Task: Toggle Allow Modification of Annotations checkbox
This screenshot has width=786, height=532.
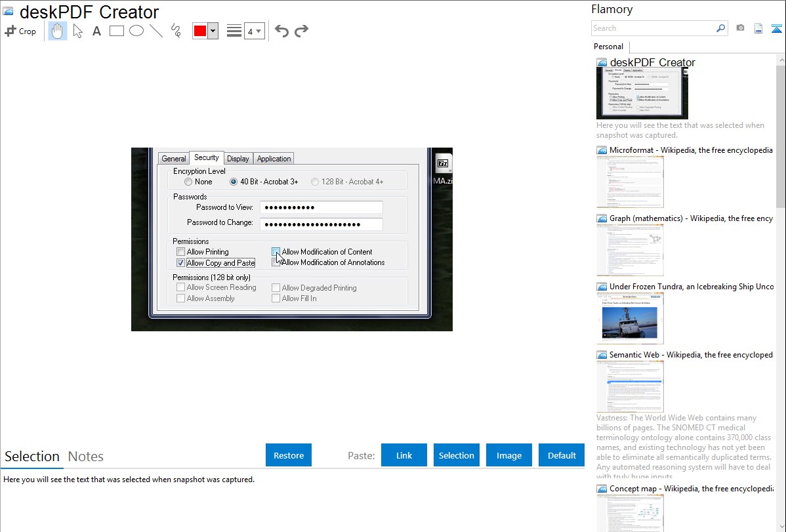Action: [x=276, y=262]
